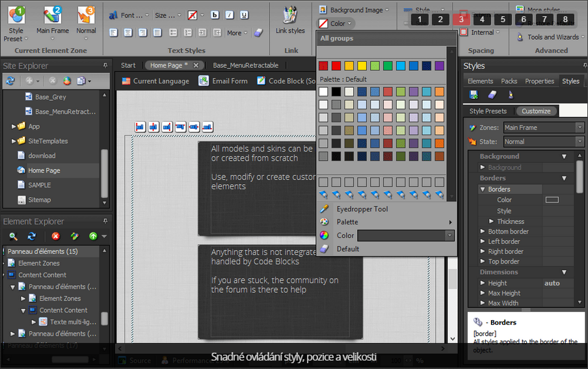Click slide number 4 button
The width and height of the screenshot is (588, 369).
point(482,20)
